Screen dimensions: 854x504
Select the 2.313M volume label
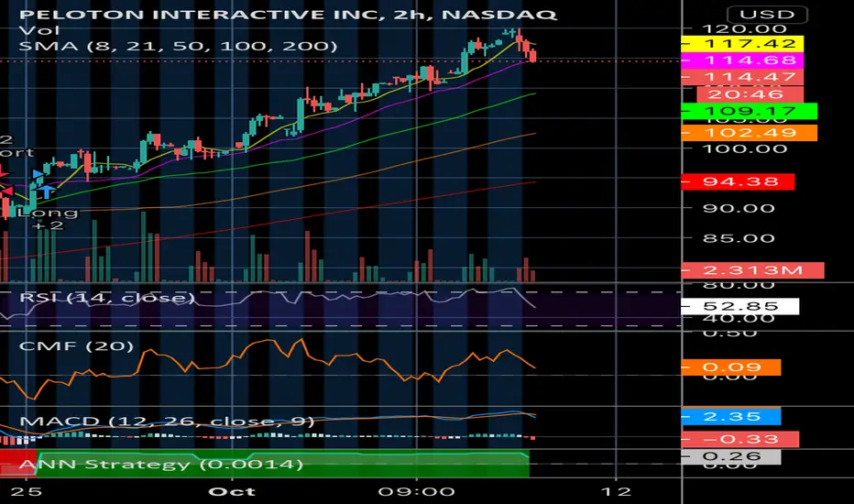[x=752, y=270]
